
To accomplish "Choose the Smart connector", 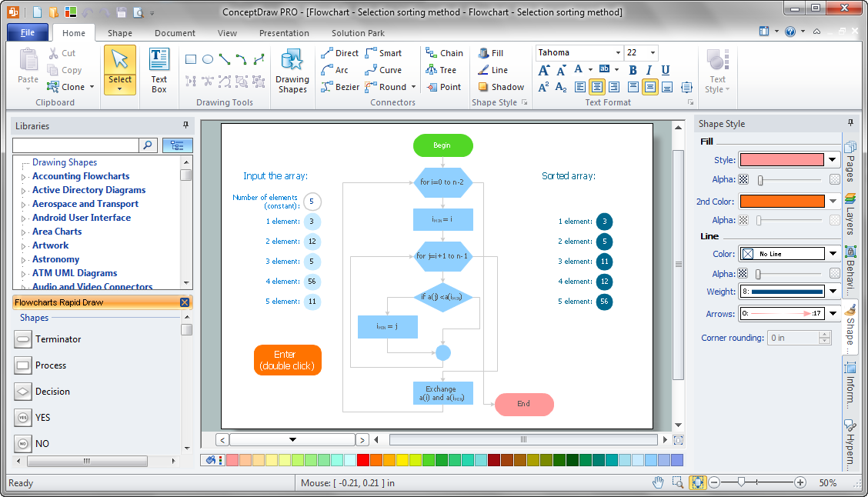I will coord(383,53).
